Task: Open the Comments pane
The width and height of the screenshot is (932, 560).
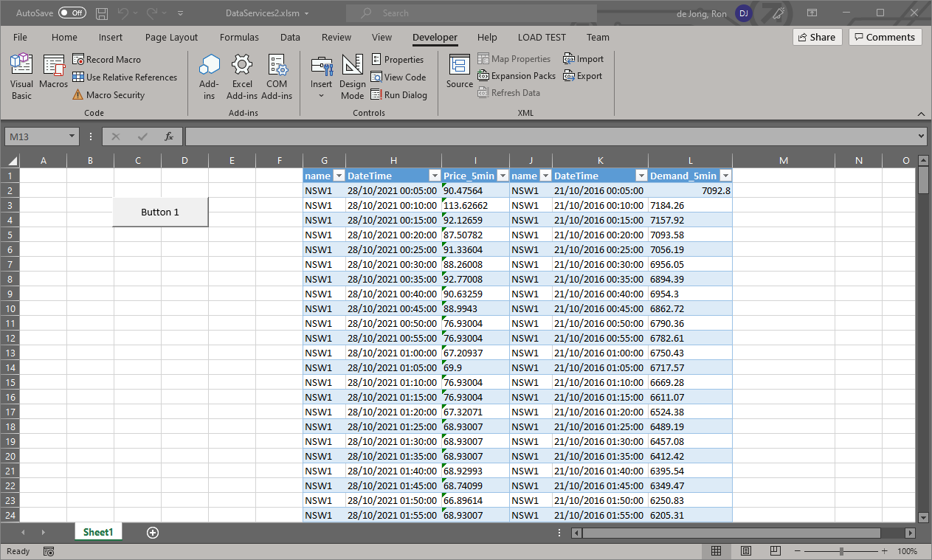Action: [886, 37]
